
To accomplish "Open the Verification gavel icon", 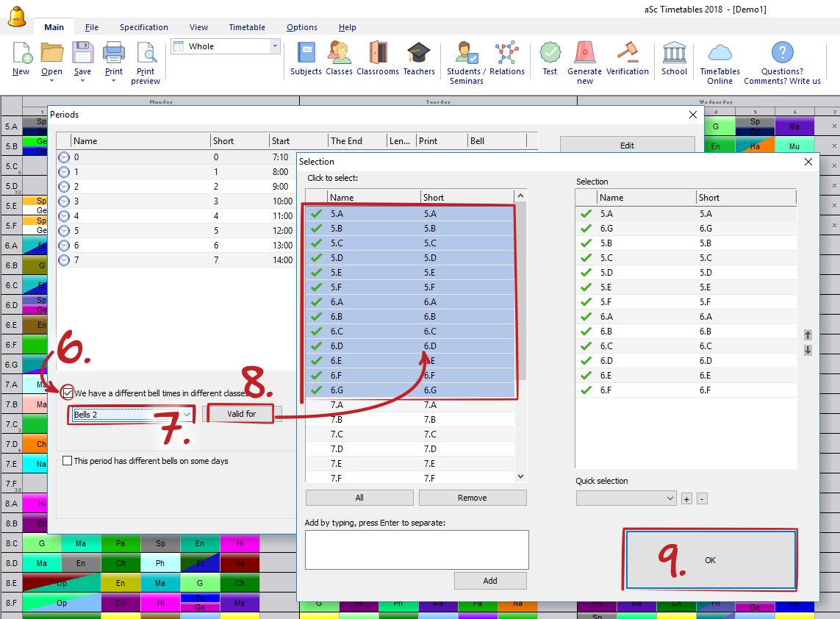I will 627,54.
